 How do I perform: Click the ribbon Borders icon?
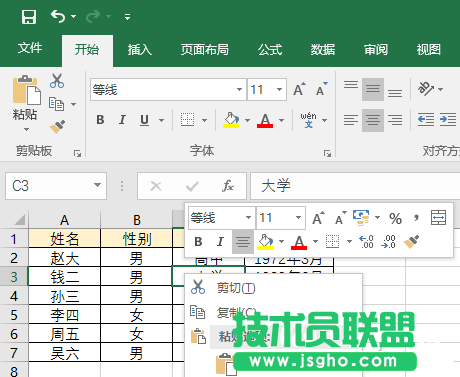(188, 119)
